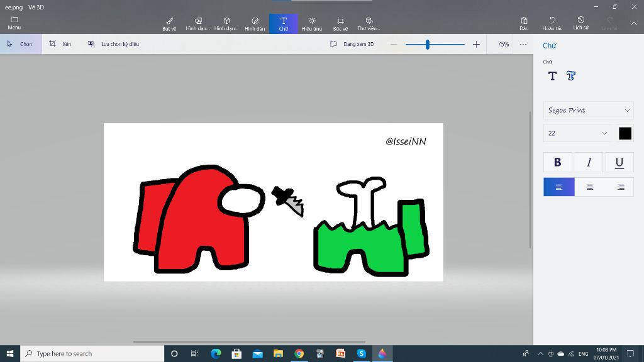Zoom in with the plus button

point(476,44)
